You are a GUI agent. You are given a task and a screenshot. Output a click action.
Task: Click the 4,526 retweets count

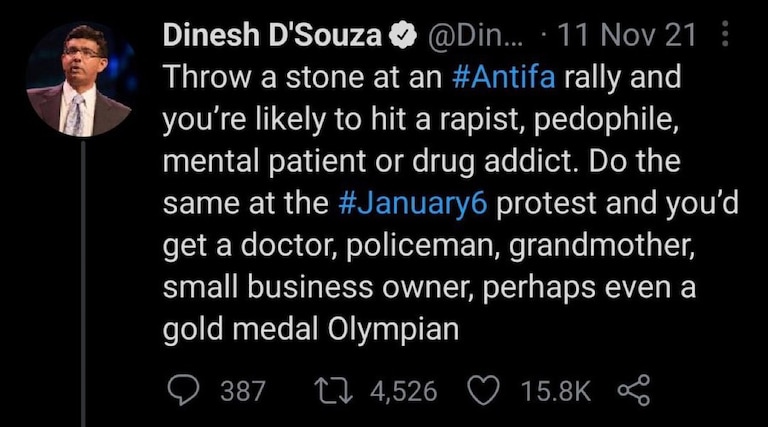tap(403, 391)
